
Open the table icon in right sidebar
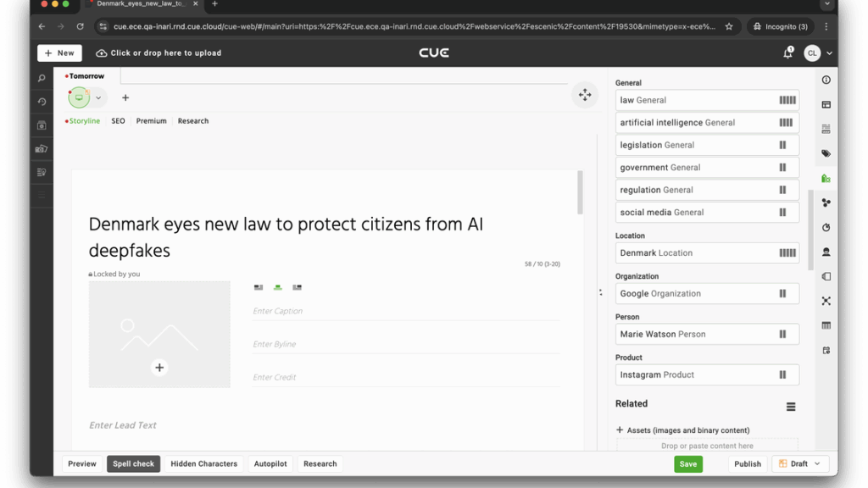coord(826,325)
